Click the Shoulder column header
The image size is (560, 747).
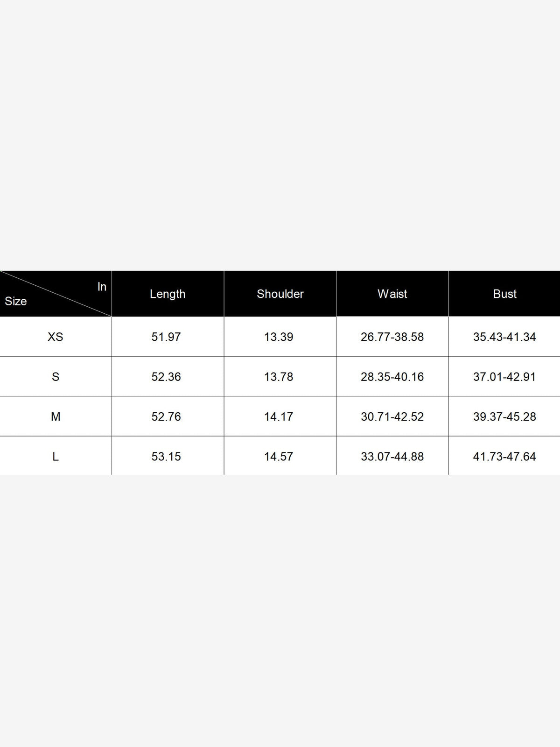[280, 294]
